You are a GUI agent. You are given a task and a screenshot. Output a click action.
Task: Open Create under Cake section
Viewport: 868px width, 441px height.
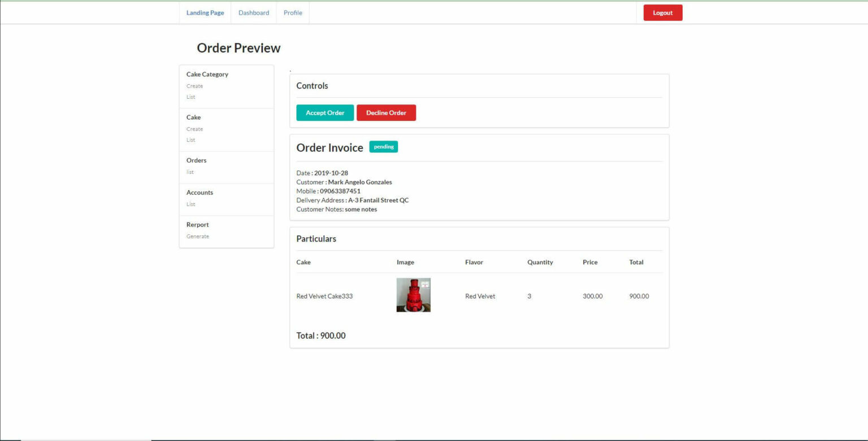pos(194,129)
